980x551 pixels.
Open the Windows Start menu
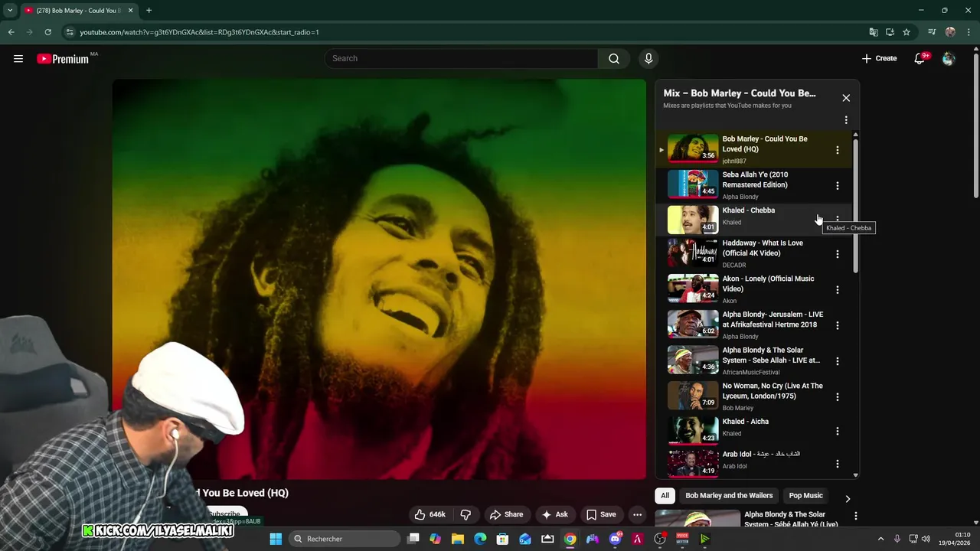(x=276, y=539)
